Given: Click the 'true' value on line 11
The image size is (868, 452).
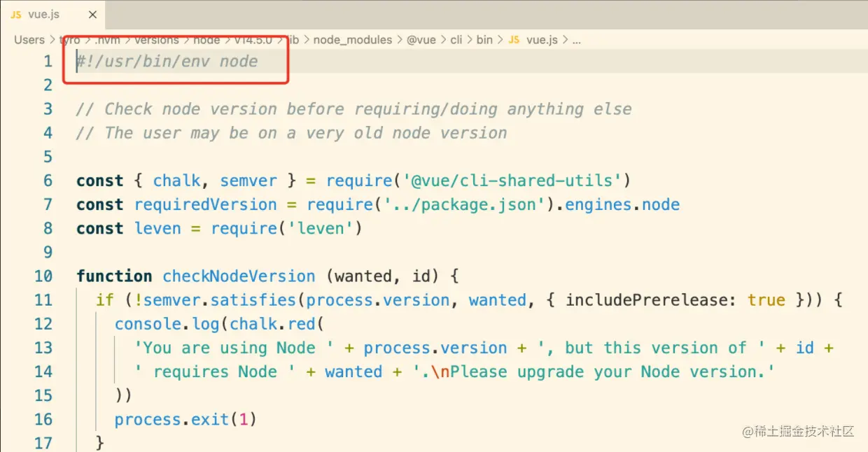Looking at the screenshot, I should pos(766,300).
